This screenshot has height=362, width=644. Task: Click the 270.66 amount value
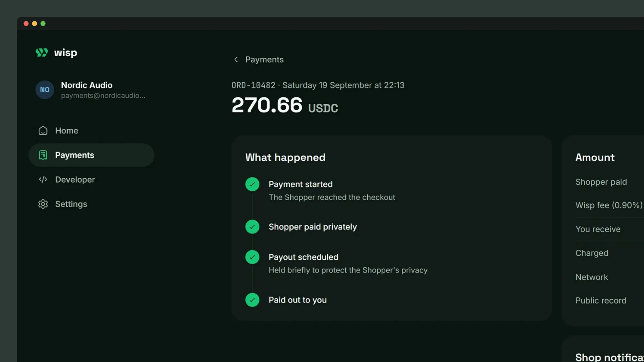click(x=267, y=105)
